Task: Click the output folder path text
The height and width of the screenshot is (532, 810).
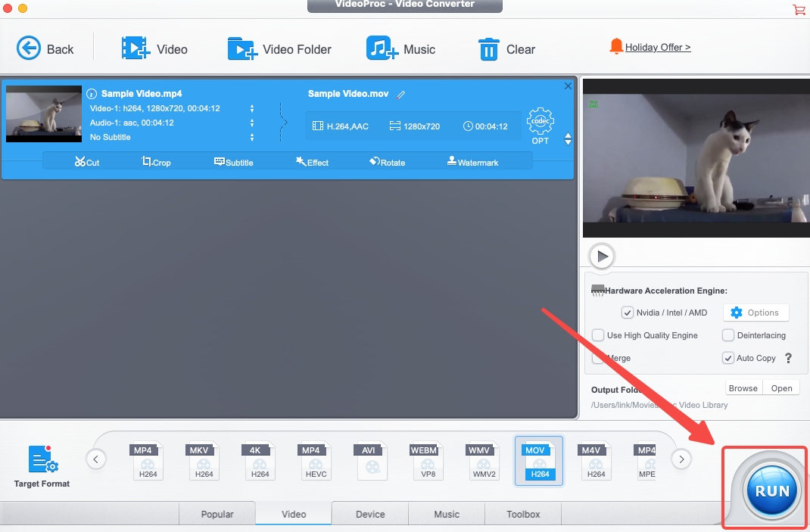Action: 659,405
